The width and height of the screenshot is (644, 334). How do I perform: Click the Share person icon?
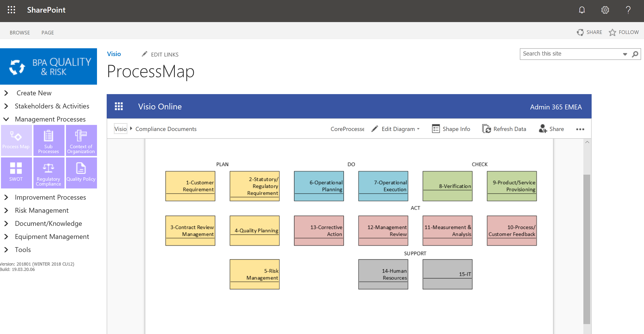pyautogui.click(x=543, y=129)
